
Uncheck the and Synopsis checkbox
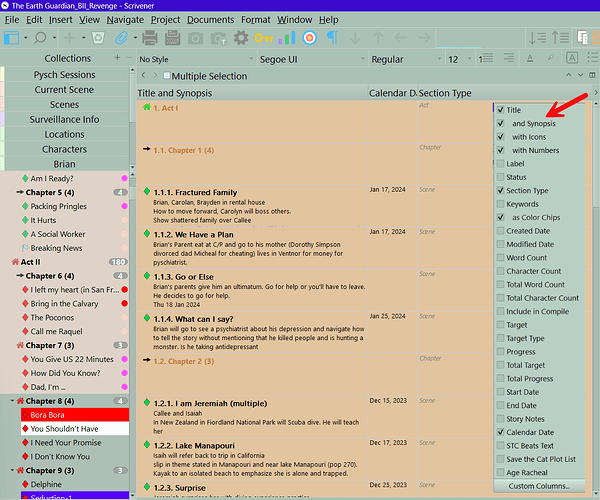500,123
